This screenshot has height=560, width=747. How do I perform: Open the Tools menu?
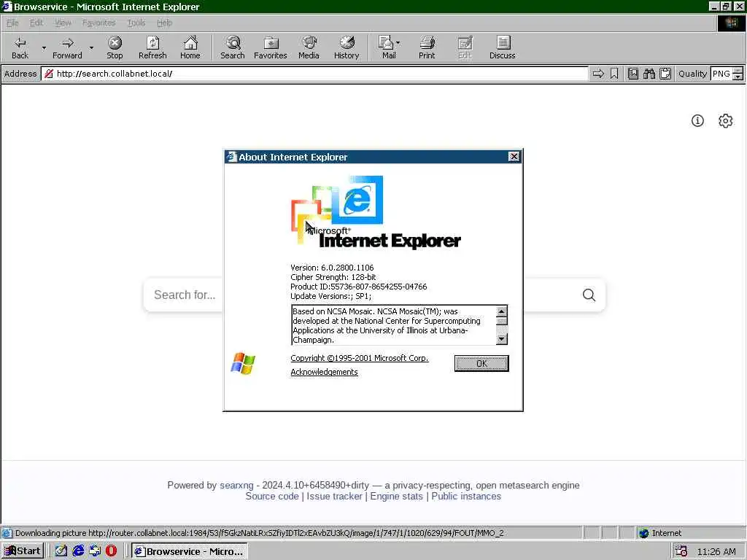(136, 23)
